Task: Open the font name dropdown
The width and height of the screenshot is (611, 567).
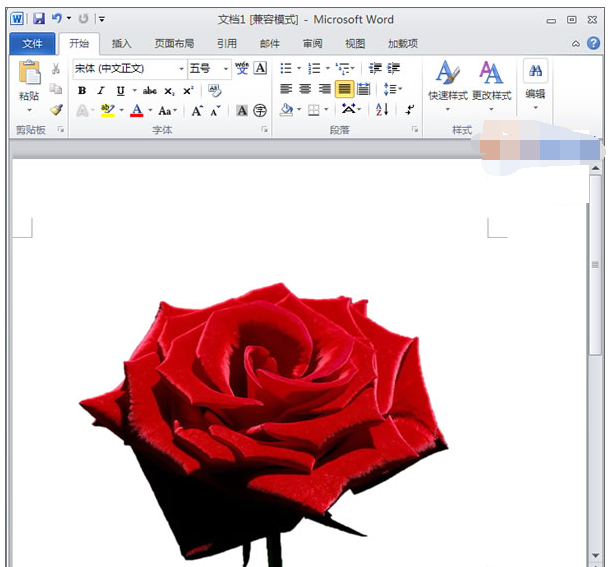Action: pos(181,69)
